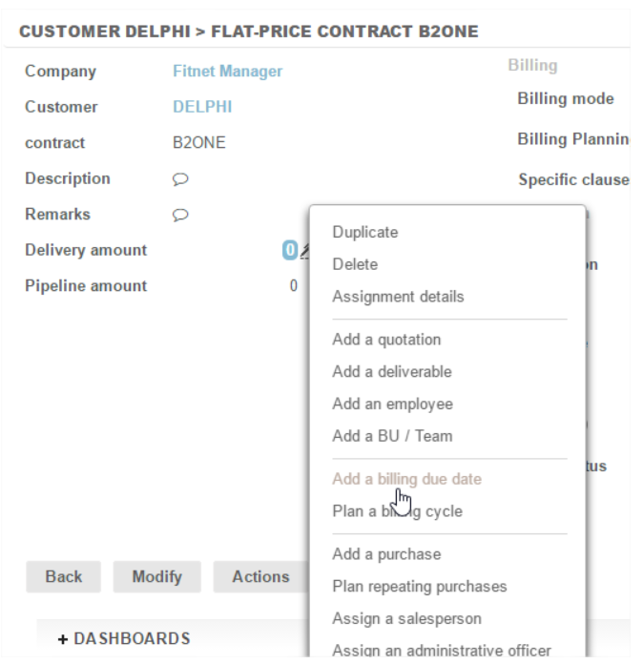
Task: Select Delete in the actions menu
Action: point(355,264)
